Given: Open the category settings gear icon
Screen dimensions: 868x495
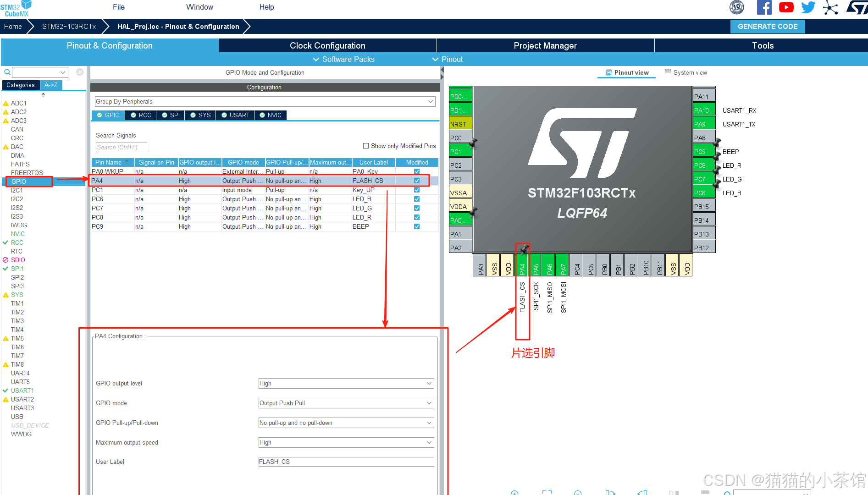Looking at the screenshot, I should (x=80, y=72).
